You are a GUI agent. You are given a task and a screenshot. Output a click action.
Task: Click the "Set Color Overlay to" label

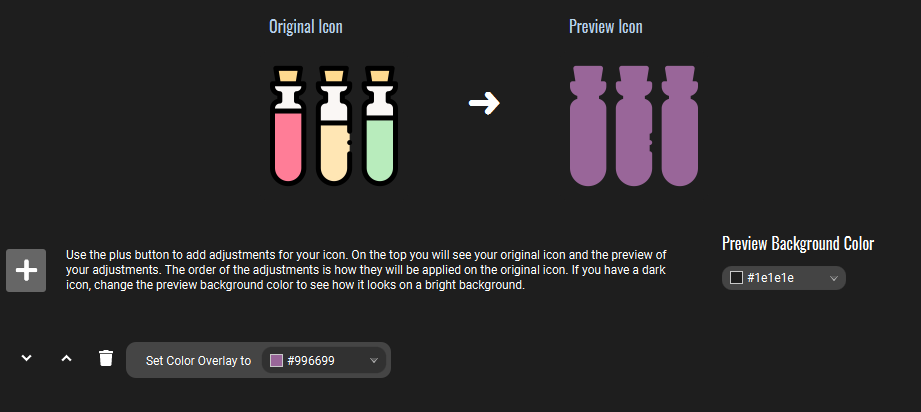(x=198, y=361)
